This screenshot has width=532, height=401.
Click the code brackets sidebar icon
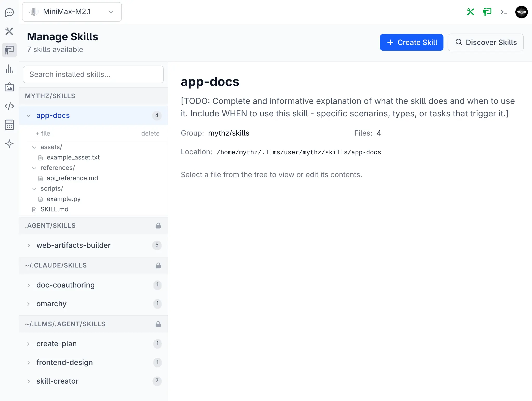click(9, 106)
